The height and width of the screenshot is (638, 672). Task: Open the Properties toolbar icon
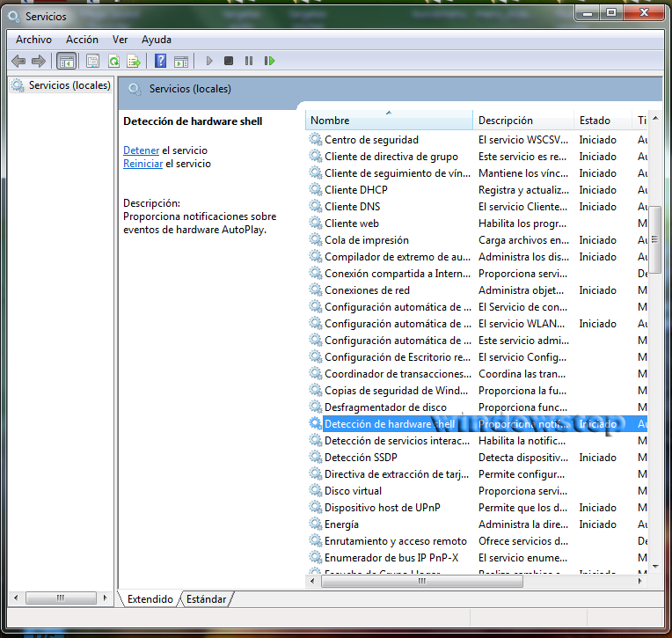92,61
